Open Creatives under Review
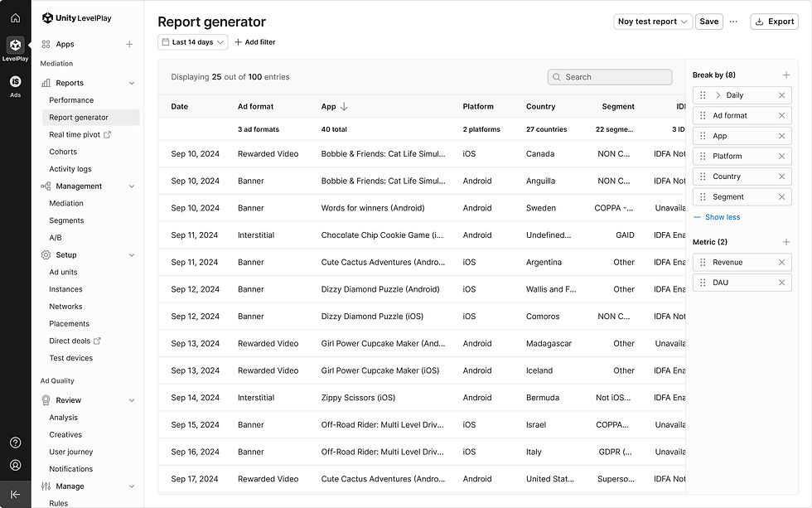The width and height of the screenshot is (812, 508). pyautogui.click(x=65, y=434)
